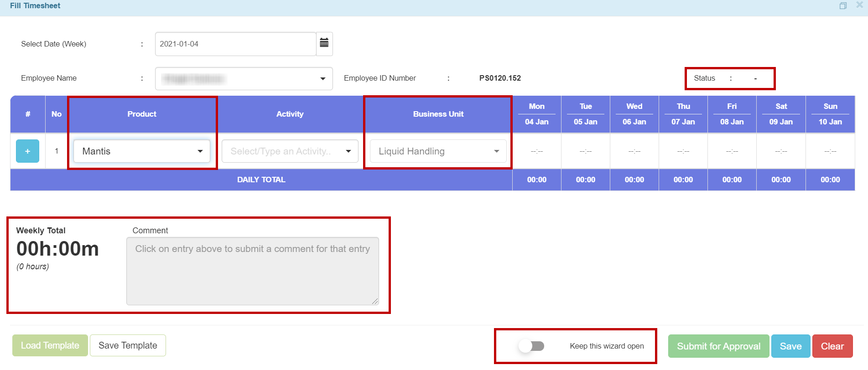This screenshot has height=370, width=868.
Task: Click the Submit for Approval button
Action: (718, 346)
